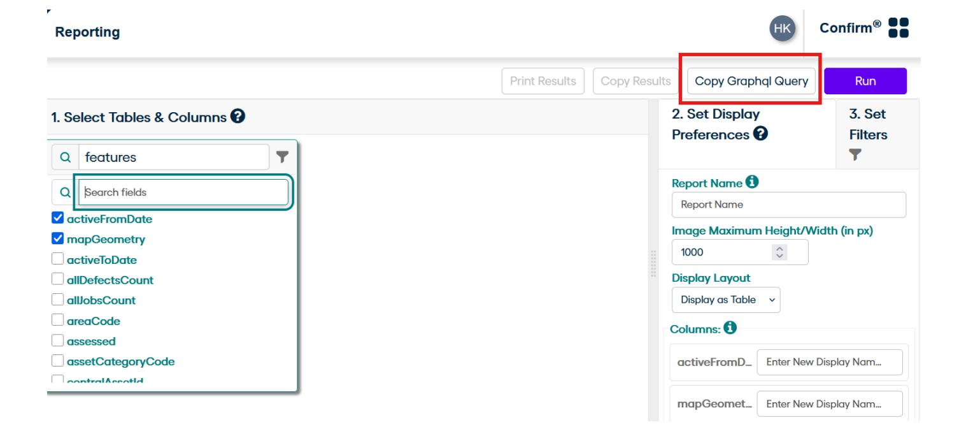Click the image size stepper arrows
Screen dimensions: 980x443
pos(779,252)
